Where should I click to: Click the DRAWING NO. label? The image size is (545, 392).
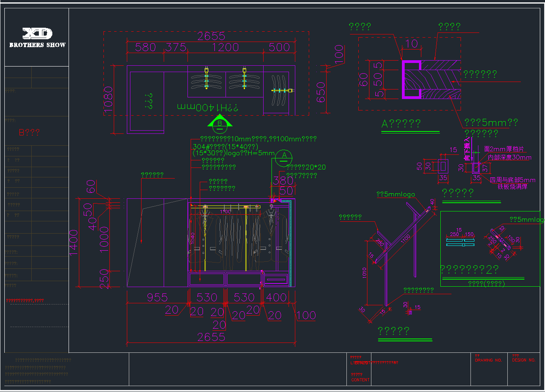tap(488, 360)
